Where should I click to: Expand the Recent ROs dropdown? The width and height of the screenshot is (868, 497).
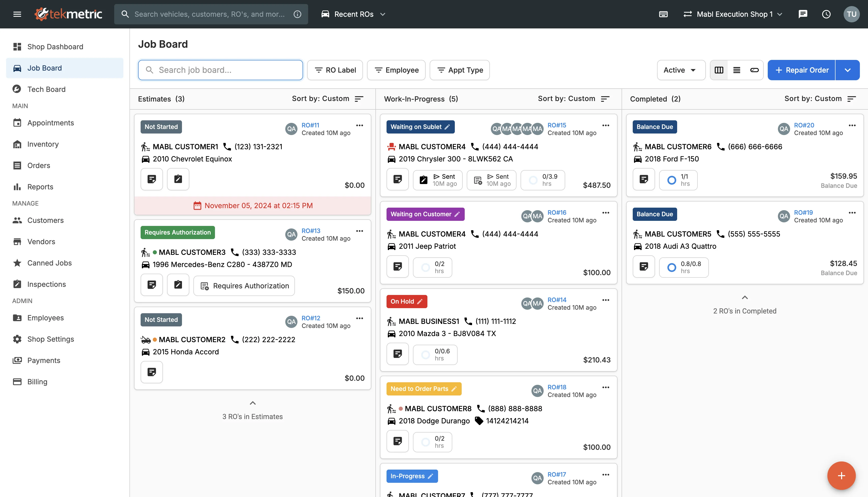tap(354, 14)
